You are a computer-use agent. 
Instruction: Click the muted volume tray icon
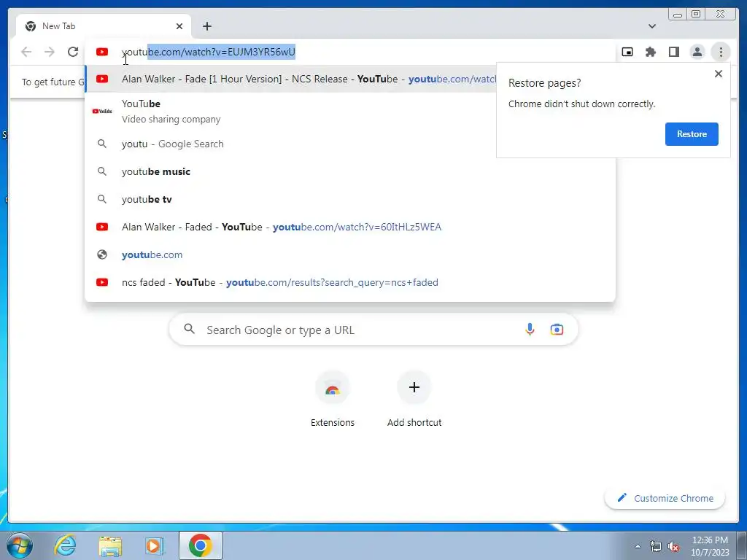pyautogui.click(x=673, y=546)
